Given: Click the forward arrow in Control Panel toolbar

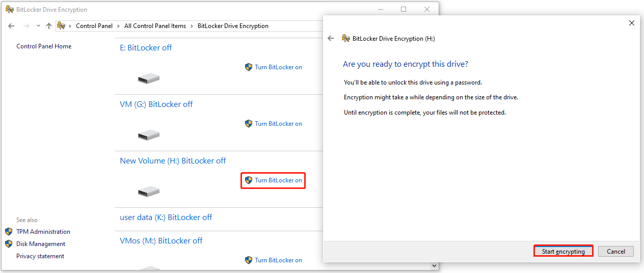Looking at the screenshot, I should tap(26, 26).
